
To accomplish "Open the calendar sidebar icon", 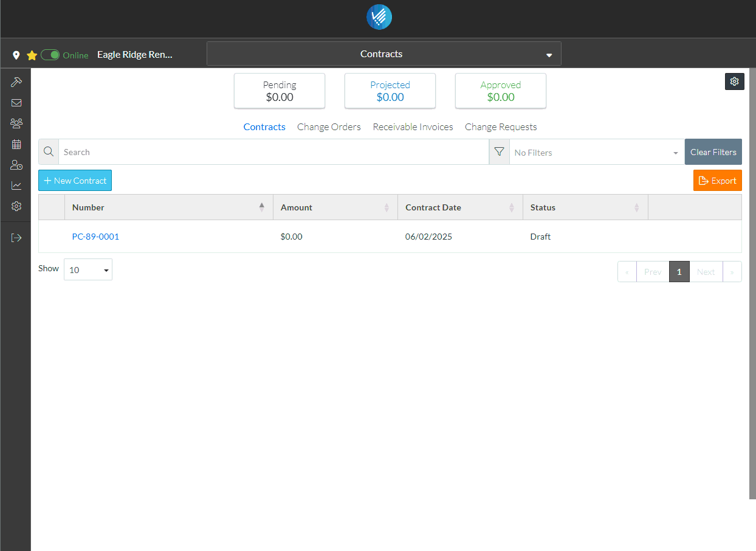I will click(16, 144).
